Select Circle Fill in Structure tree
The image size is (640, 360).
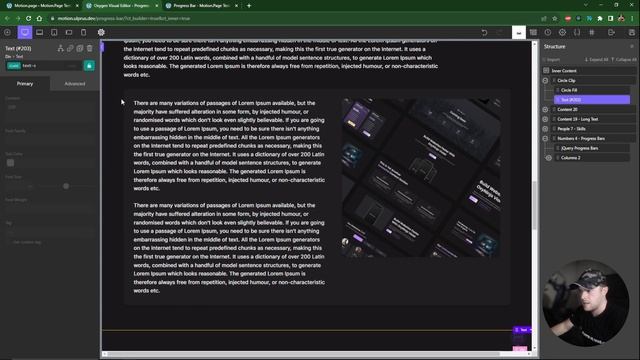[x=592, y=90]
